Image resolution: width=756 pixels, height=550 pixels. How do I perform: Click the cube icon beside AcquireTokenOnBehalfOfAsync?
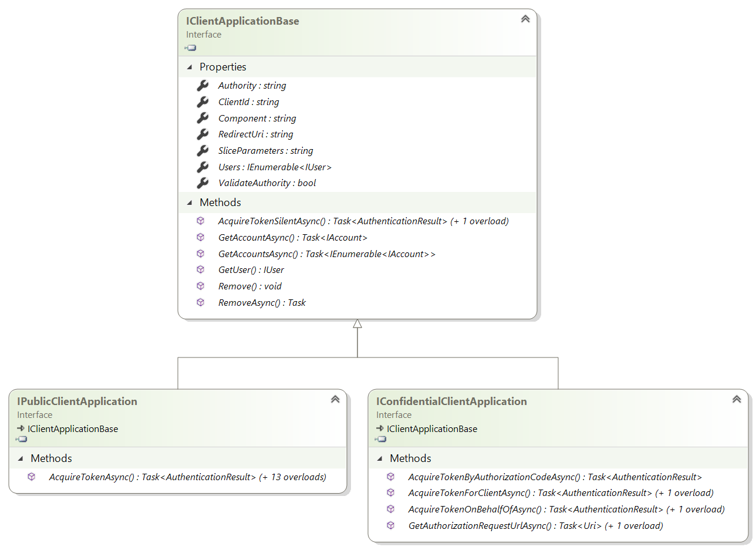coord(391,509)
